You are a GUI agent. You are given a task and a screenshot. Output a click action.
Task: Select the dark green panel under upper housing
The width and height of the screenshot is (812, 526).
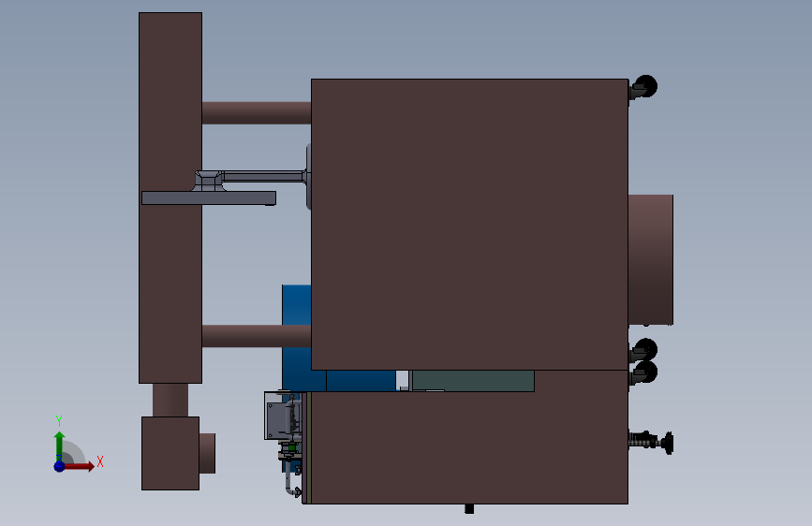coord(473,381)
